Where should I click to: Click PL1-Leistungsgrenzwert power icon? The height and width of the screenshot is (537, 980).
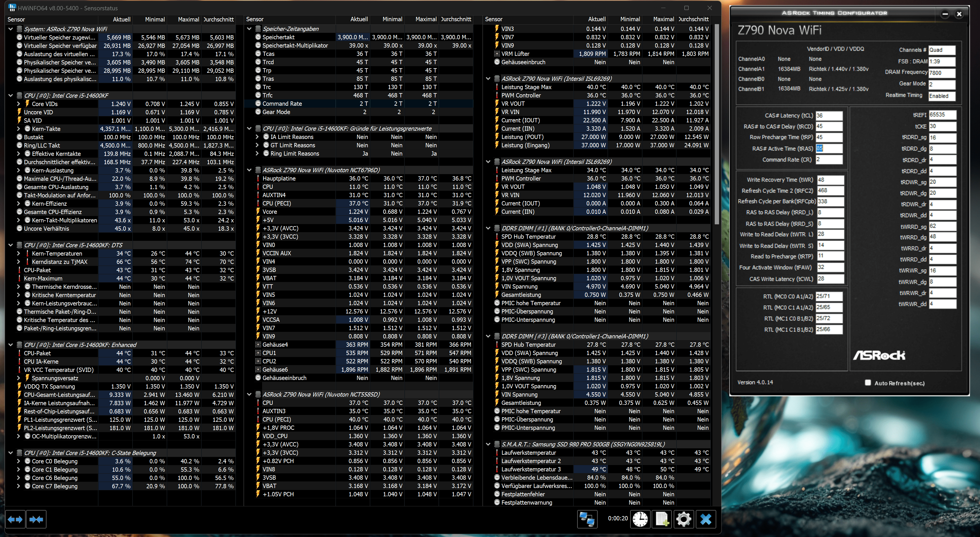click(x=19, y=420)
